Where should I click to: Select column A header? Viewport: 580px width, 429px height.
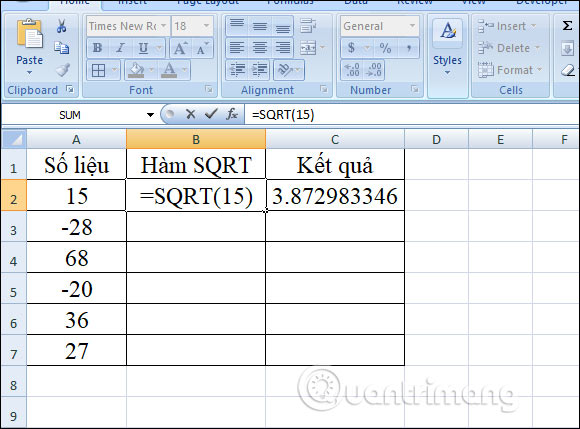pos(76,139)
